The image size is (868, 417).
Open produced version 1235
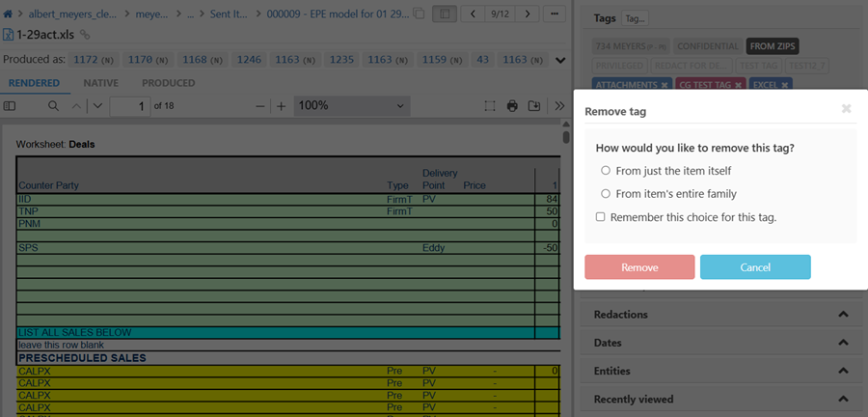pyautogui.click(x=341, y=60)
